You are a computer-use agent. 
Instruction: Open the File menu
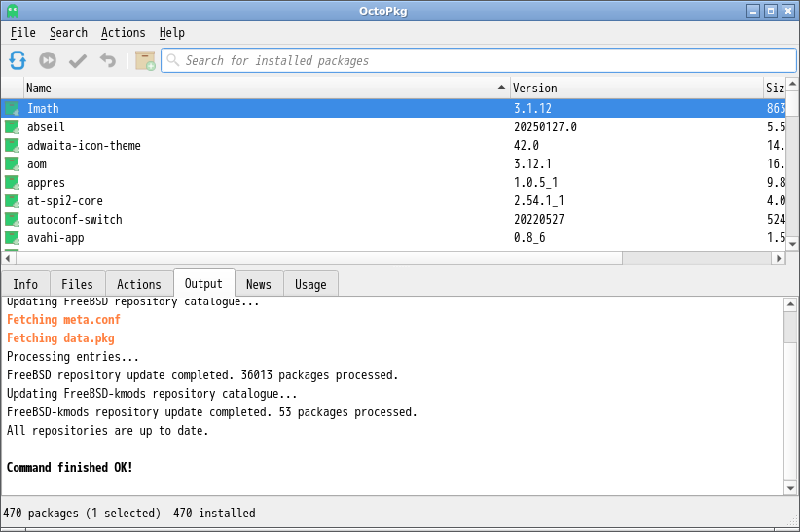click(x=23, y=33)
